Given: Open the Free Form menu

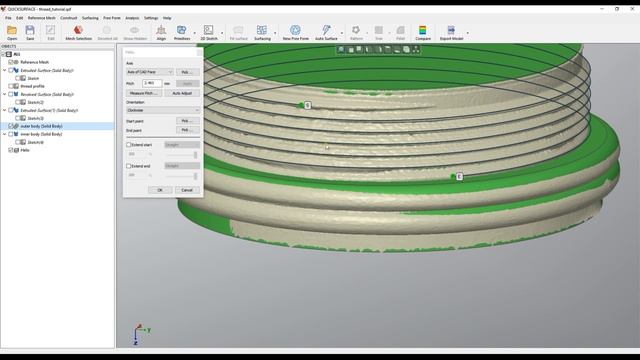Looking at the screenshot, I should coord(112,18).
